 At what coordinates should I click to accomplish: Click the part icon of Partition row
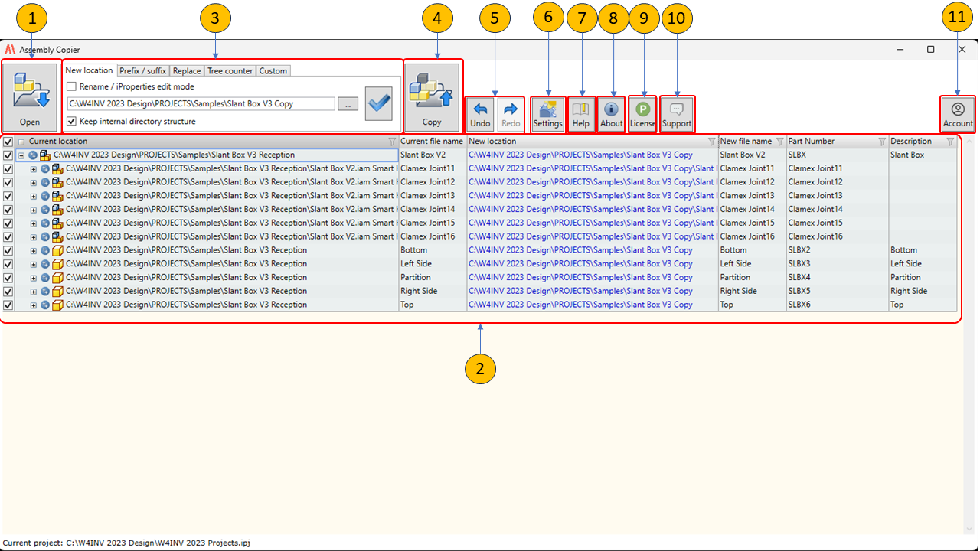point(57,278)
